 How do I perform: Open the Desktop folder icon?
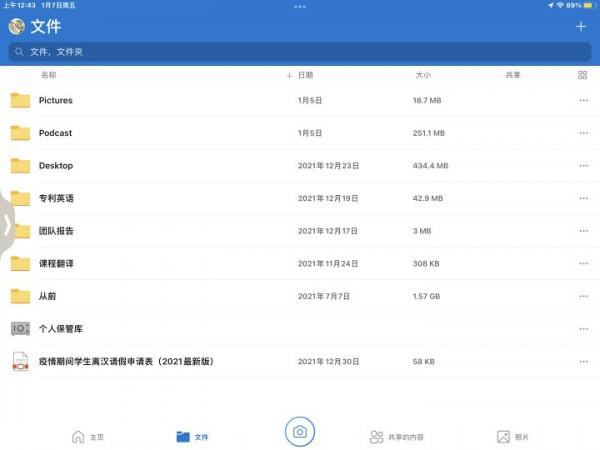coord(20,166)
